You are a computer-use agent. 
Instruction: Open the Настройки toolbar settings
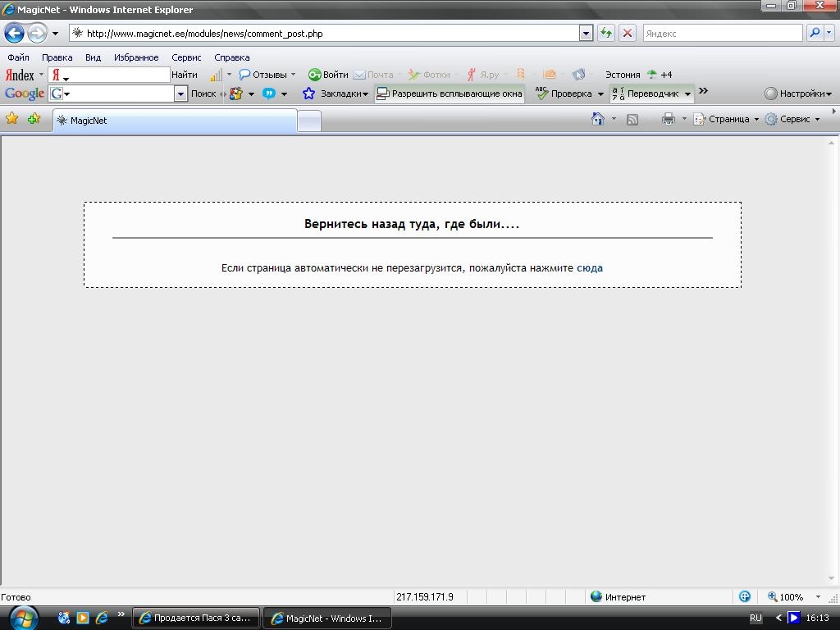click(797, 94)
